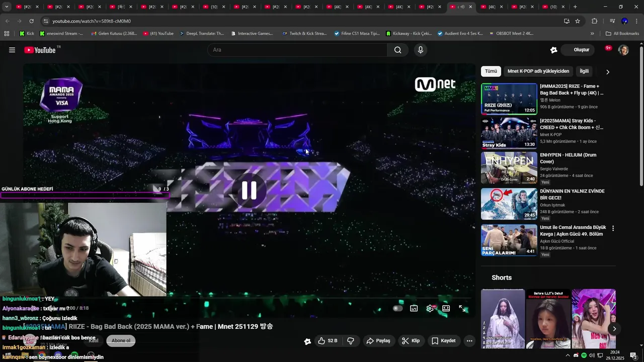Screen dimensions: 644x362
Task: Click the Ara search input field
Action: coord(297,50)
